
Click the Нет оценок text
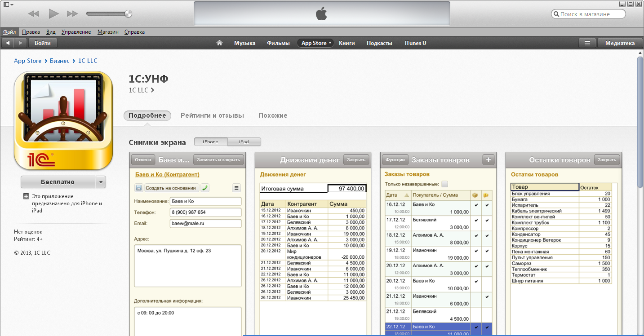coord(28,232)
